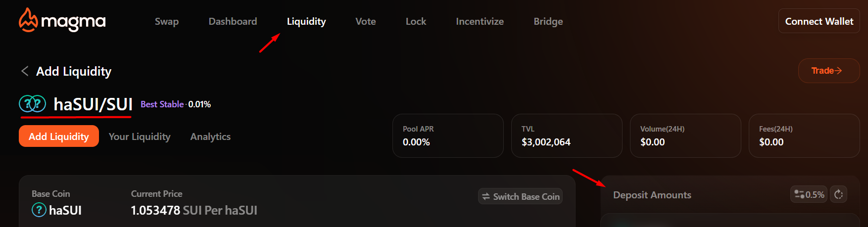Navigate to Incentivize
This screenshot has height=227, width=868.
(480, 21)
